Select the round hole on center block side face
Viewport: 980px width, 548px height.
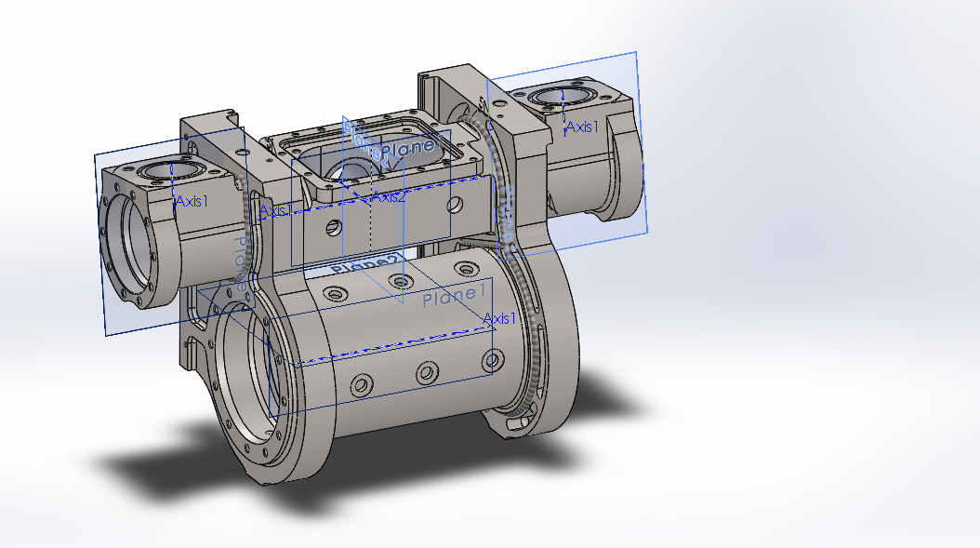coord(454,203)
